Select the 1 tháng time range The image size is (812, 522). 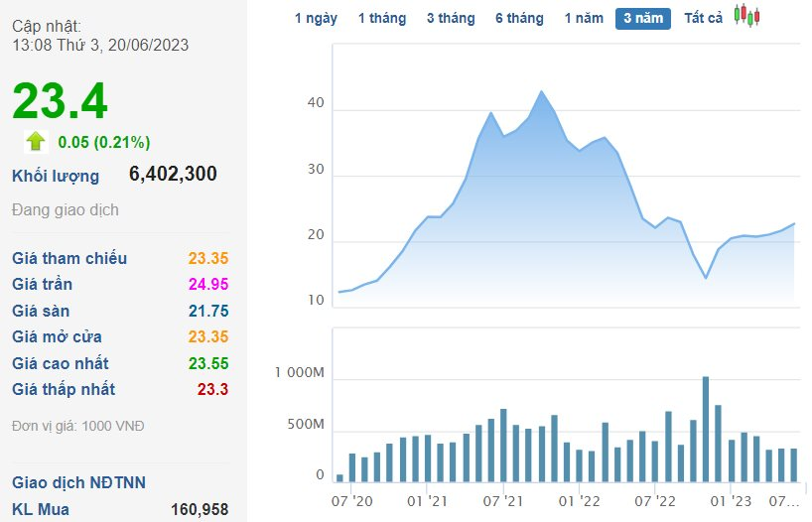click(382, 18)
